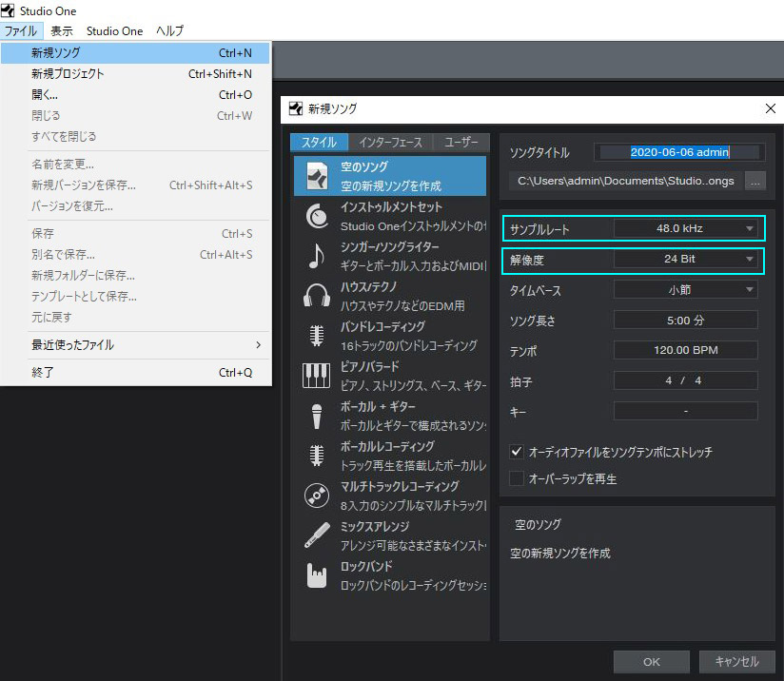Select the ミックスアレンジ cable plug icon

click(x=317, y=535)
